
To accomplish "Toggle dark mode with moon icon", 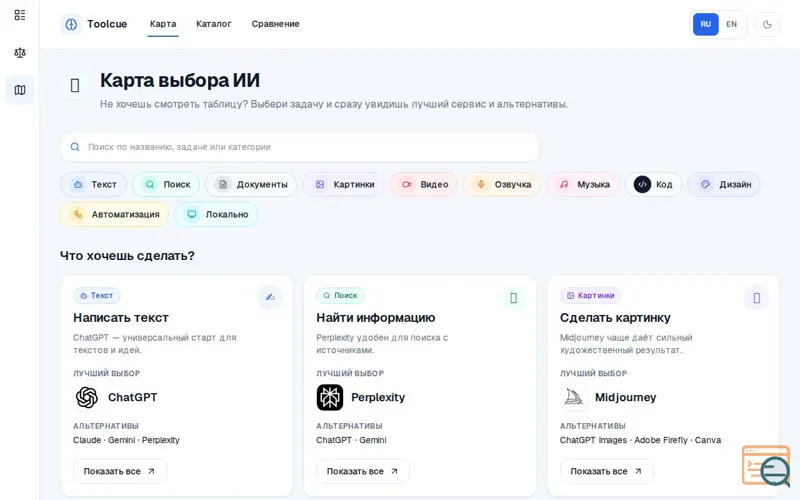I will click(767, 24).
